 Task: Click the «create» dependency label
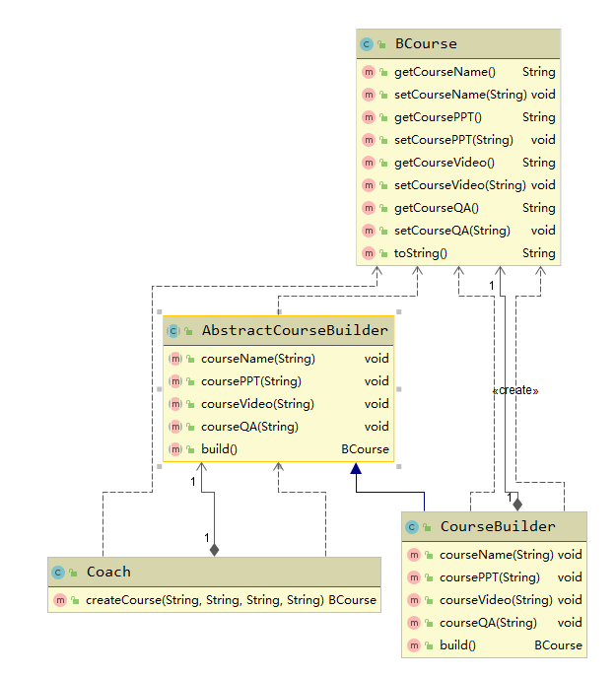[515, 390]
